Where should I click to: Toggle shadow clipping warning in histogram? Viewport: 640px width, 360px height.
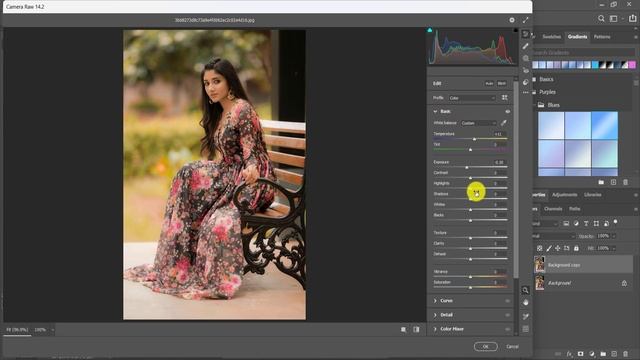(430, 30)
